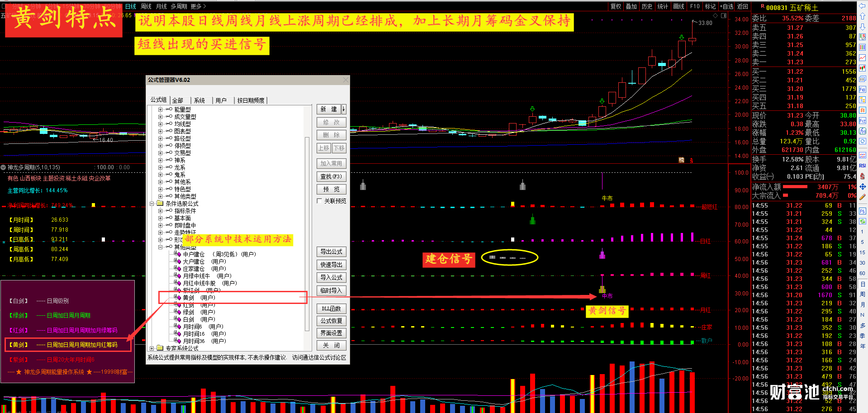Expand the 均线型 tree node
This screenshot has height=413, width=868.
[x=160, y=124]
